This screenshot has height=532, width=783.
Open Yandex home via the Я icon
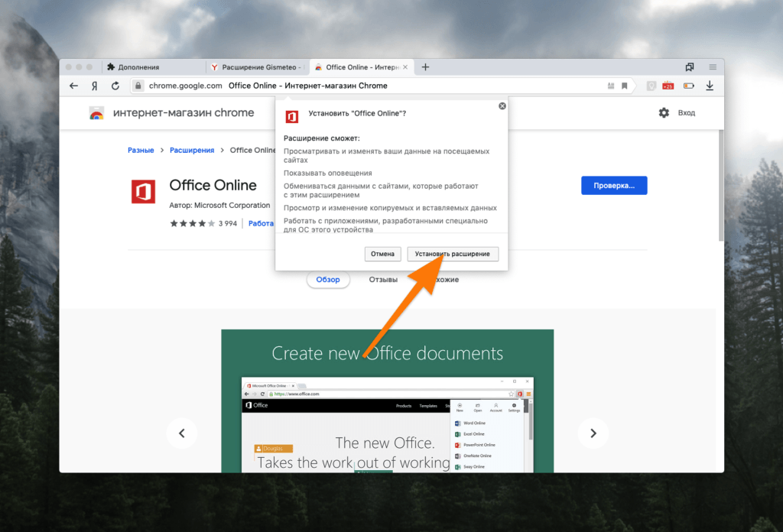[x=94, y=86]
